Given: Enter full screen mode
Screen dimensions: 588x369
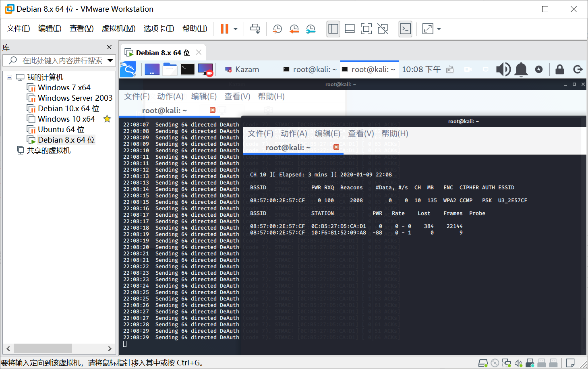Looking at the screenshot, I should (366, 29).
